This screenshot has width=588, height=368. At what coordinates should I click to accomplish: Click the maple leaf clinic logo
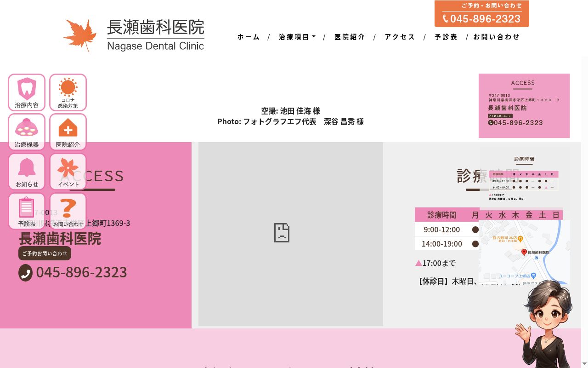80,35
